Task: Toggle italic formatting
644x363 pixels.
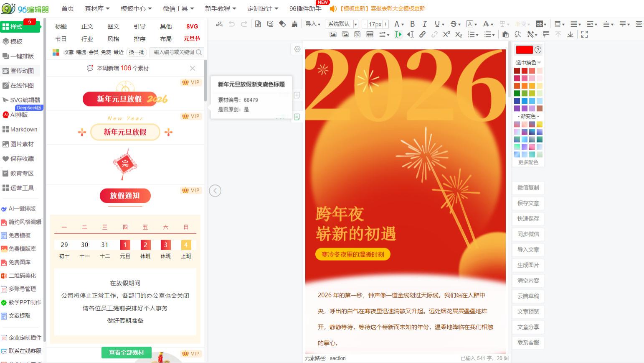Action: click(x=424, y=24)
